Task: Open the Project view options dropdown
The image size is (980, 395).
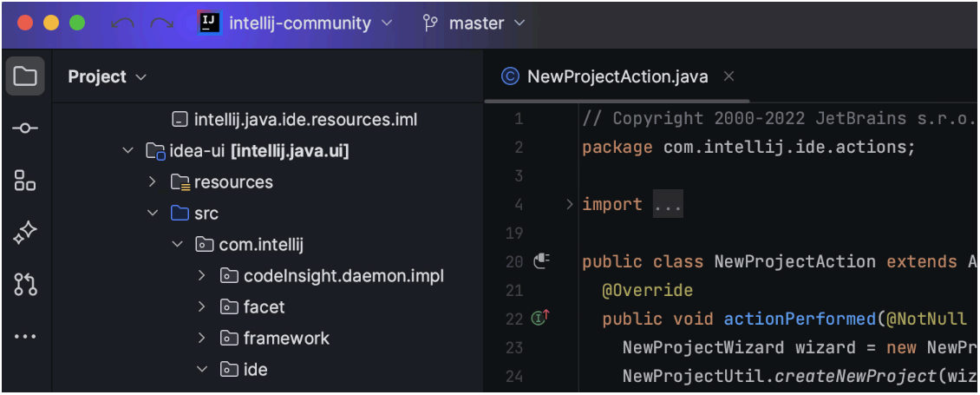Action: click(x=108, y=76)
